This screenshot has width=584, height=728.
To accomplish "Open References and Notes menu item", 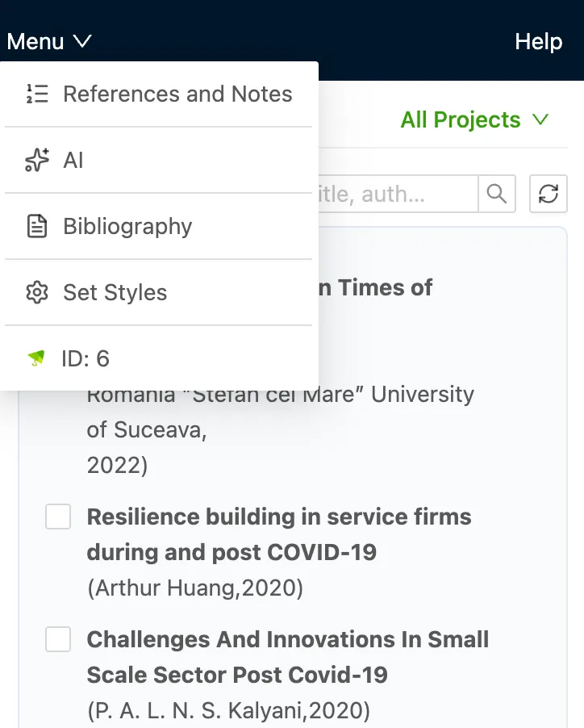I will [177, 94].
